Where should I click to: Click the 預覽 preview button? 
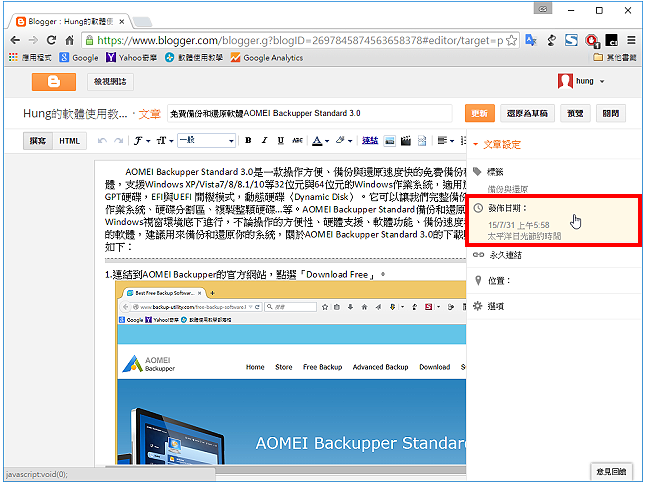click(x=575, y=113)
